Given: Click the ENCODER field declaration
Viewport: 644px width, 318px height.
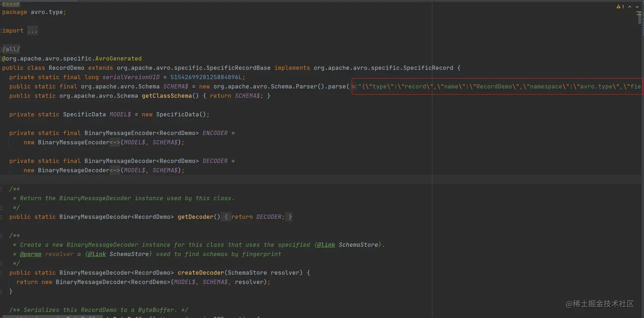Looking at the screenshot, I should [x=215, y=133].
